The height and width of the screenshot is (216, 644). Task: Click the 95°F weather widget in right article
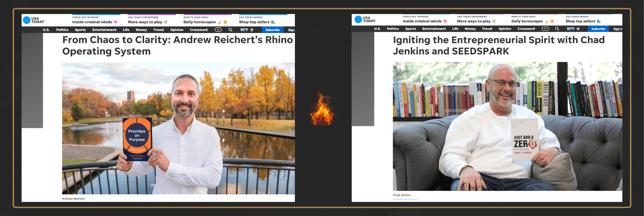(573, 29)
